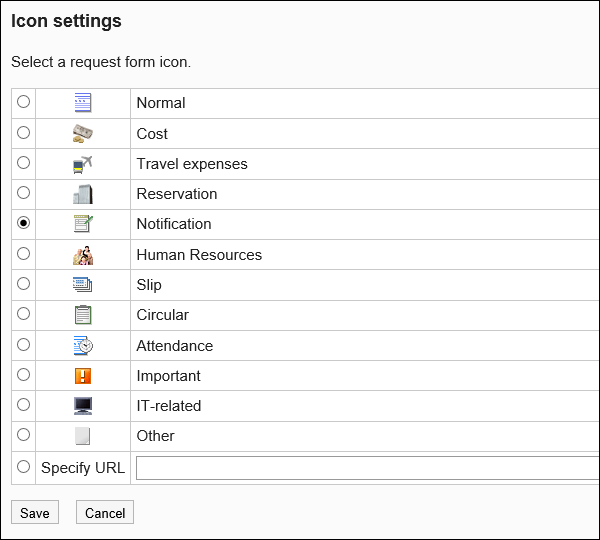Image resolution: width=600 pixels, height=540 pixels.
Task: Select the Specify URL radio button
Action: coord(23,467)
